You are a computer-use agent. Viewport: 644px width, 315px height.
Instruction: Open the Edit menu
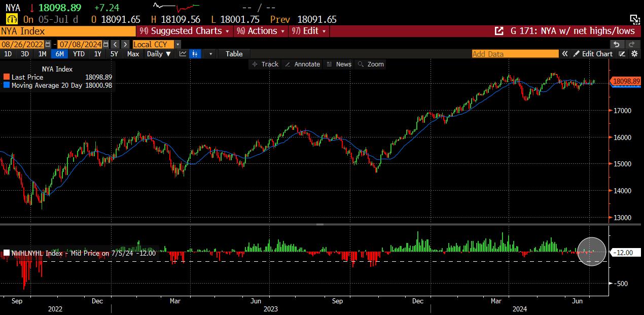pos(309,31)
